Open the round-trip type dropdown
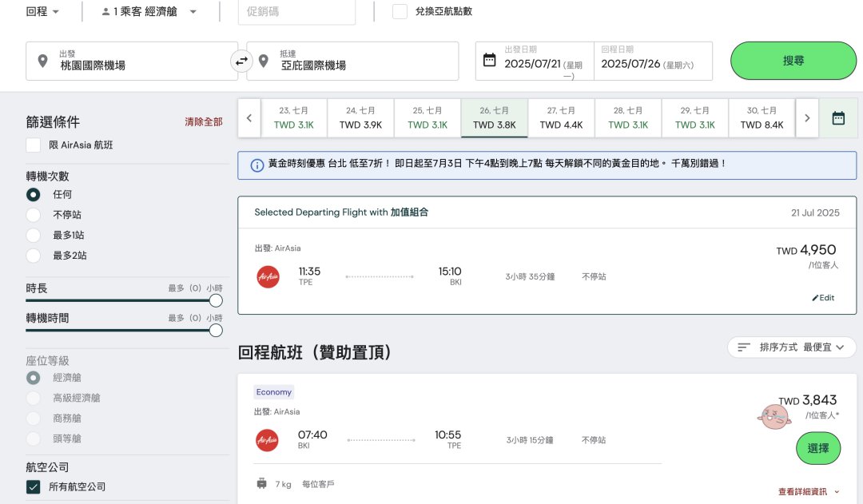 [42, 11]
